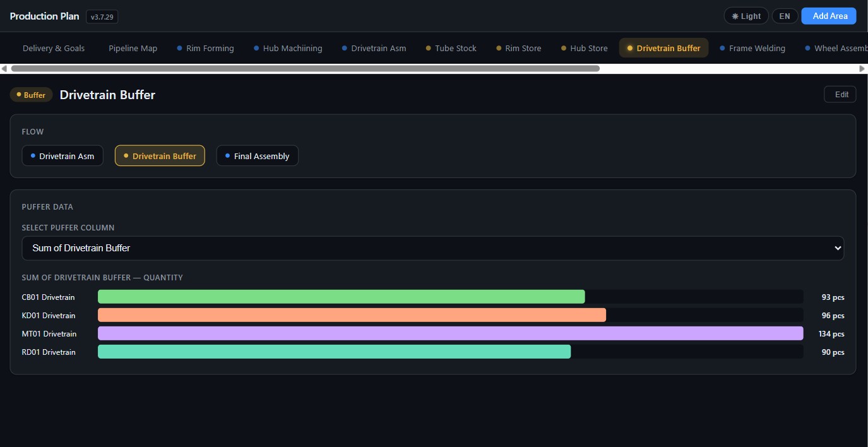Click the FLOW section label
This screenshot has width=868, height=447.
click(33, 132)
